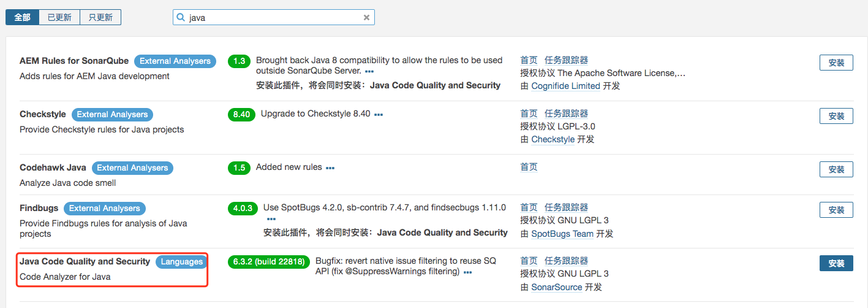Click the search magnifier icon

click(x=181, y=18)
